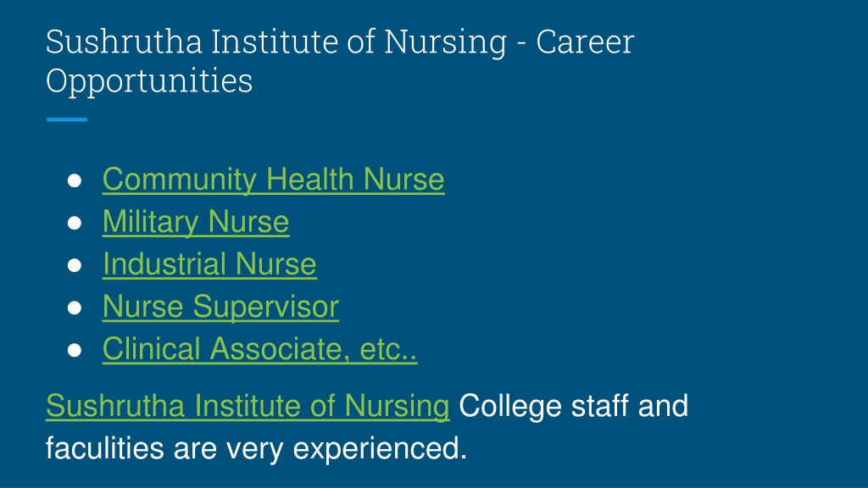Click the word College in the sentence
Screen dimensions: 868x488
[510, 408]
